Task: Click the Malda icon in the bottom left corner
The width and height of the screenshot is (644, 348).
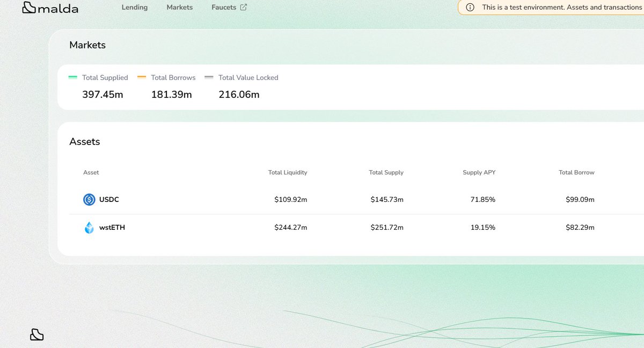Action: coord(36,334)
